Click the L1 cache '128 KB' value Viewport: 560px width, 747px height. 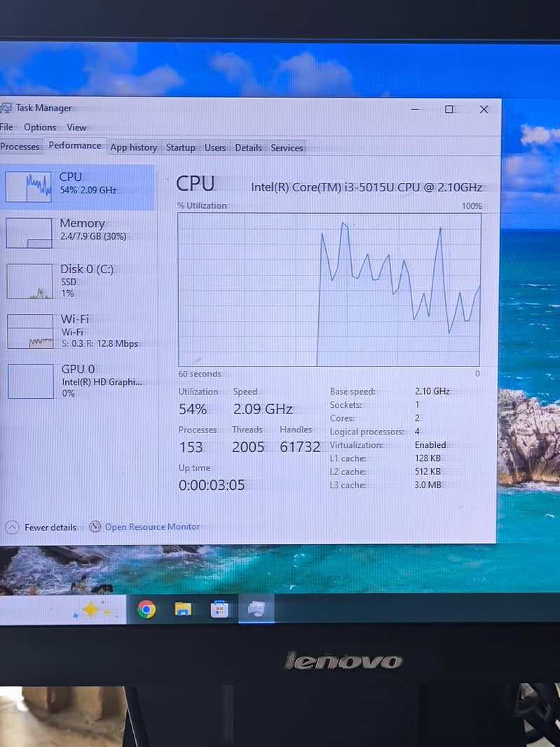(428, 458)
